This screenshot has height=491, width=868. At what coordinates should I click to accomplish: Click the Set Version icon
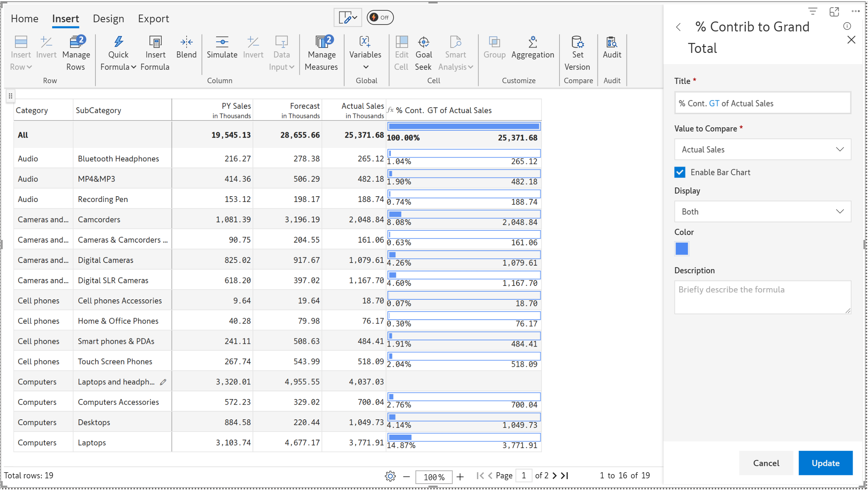click(x=577, y=42)
